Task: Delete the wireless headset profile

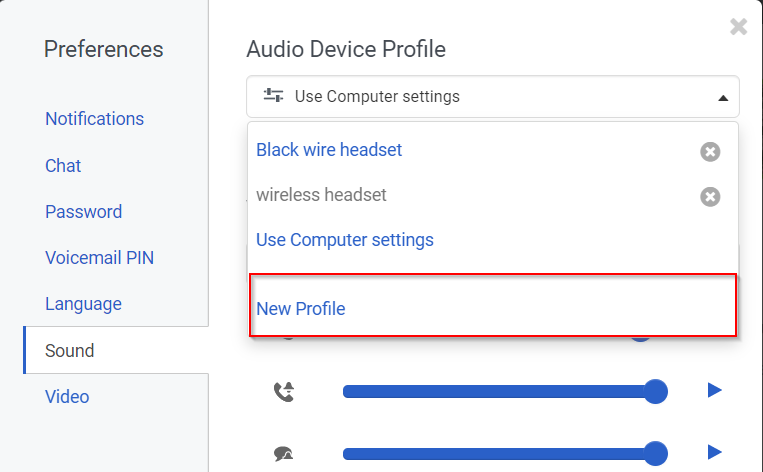Action: click(710, 197)
